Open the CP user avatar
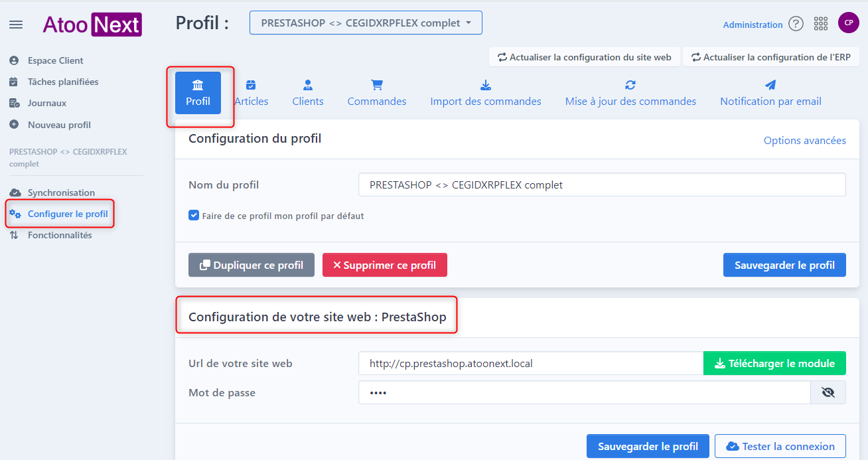 (849, 23)
